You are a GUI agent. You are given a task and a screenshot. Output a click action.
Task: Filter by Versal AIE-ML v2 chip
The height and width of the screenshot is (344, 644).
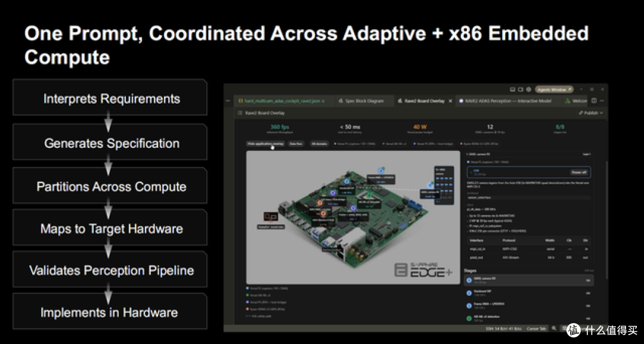point(395,144)
